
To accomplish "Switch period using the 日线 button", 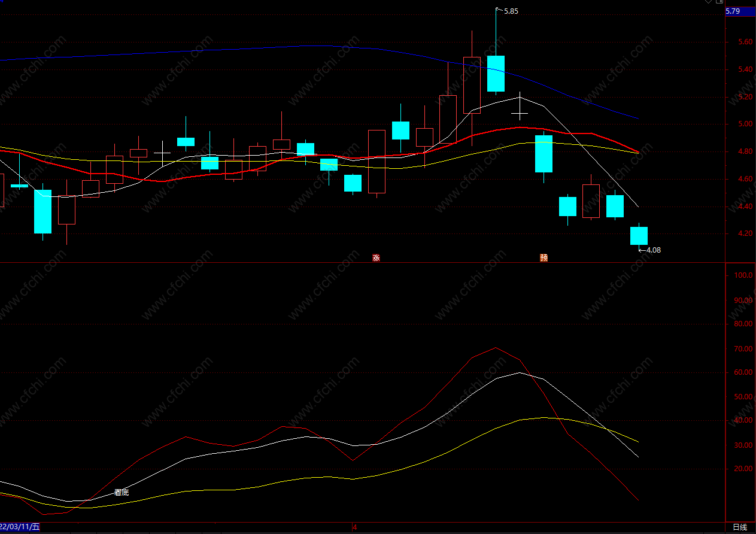I will 740,527.
